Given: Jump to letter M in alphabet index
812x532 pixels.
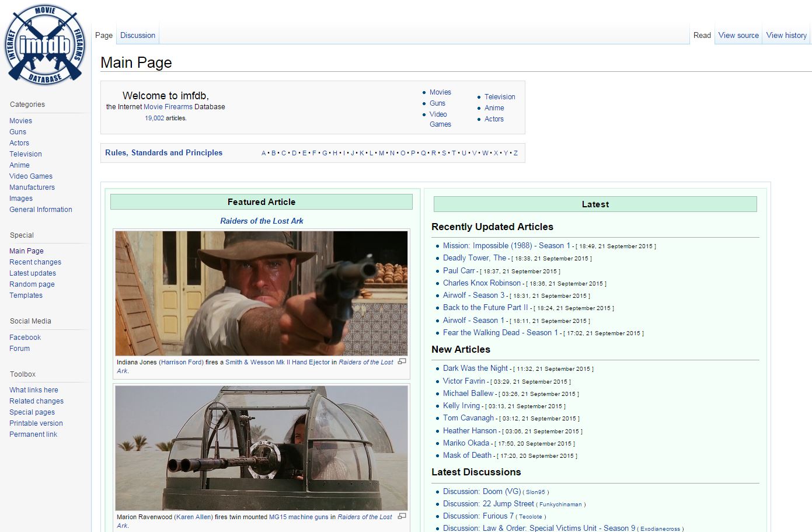Looking at the screenshot, I should (381, 153).
